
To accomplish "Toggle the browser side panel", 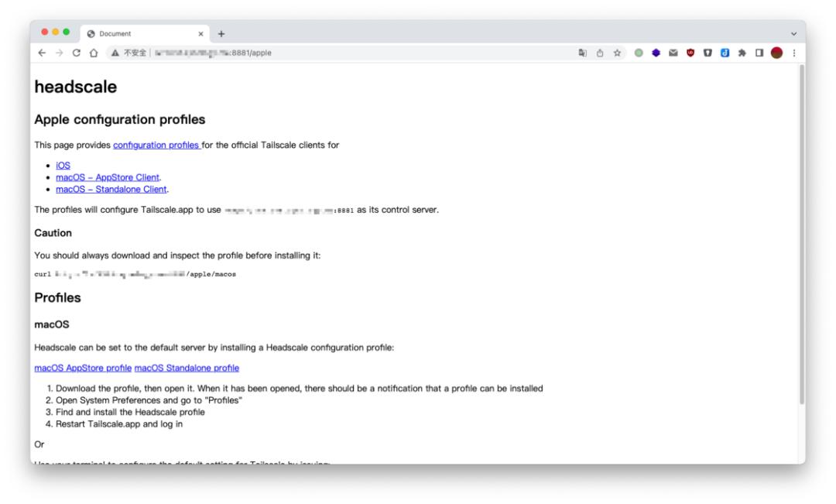I will click(759, 53).
